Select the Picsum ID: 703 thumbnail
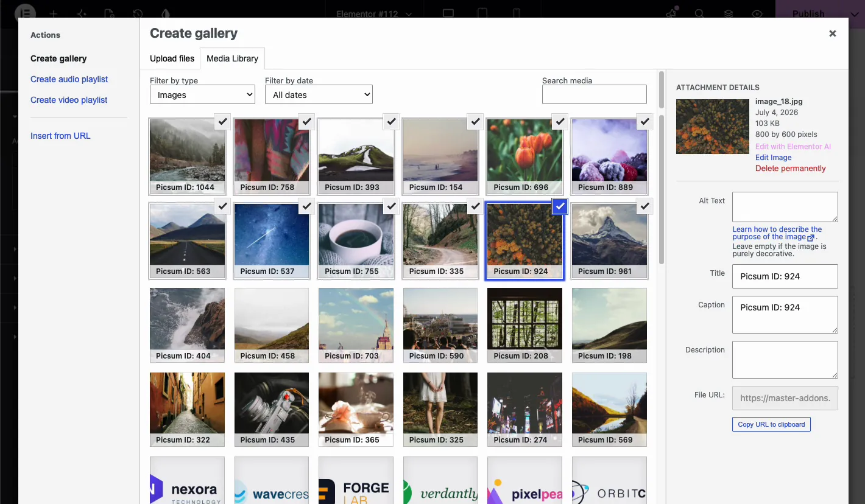Screen dimensions: 865x504 pyautogui.click(x=356, y=326)
